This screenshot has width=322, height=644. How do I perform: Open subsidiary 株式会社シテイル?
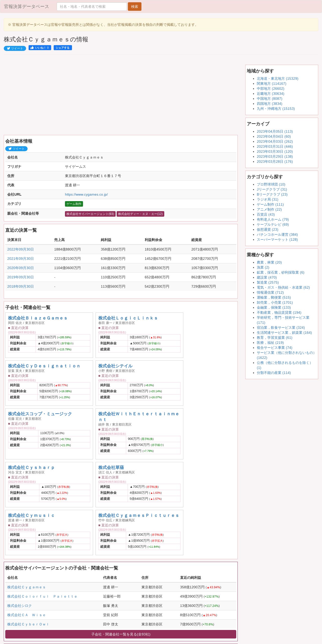115,366
